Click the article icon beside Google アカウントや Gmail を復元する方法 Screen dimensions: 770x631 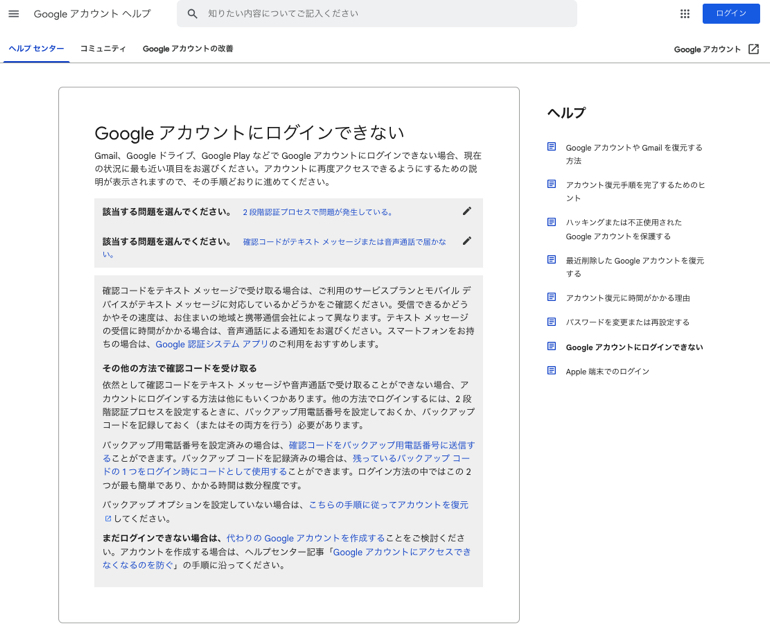(x=551, y=147)
